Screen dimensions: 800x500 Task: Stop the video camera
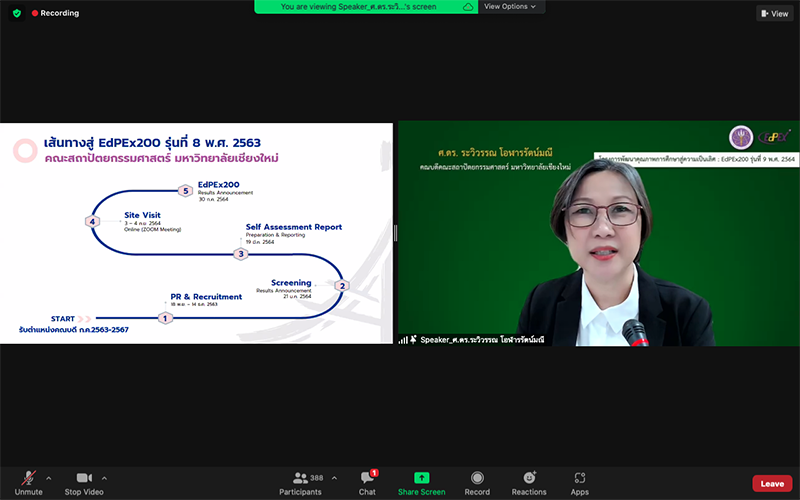pos(84,483)
